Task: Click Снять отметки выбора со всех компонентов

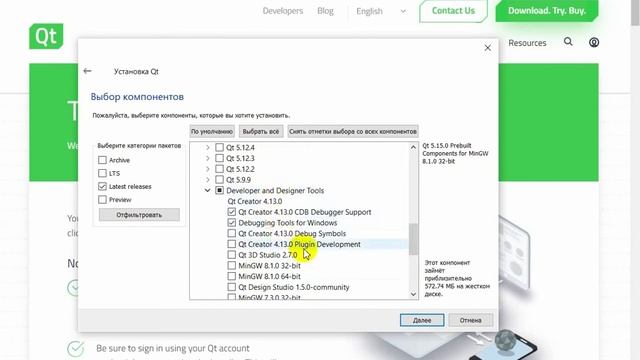Action: click(x=353, y=131)
